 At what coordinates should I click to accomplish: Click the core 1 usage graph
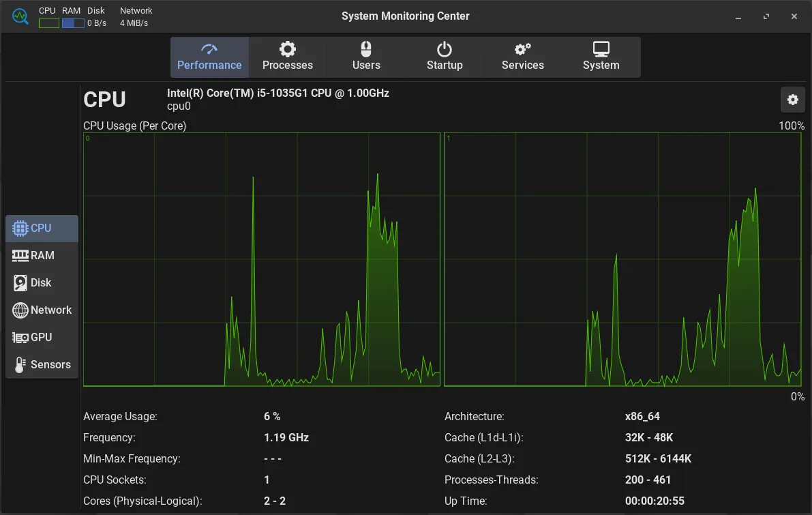coord(624,259)
